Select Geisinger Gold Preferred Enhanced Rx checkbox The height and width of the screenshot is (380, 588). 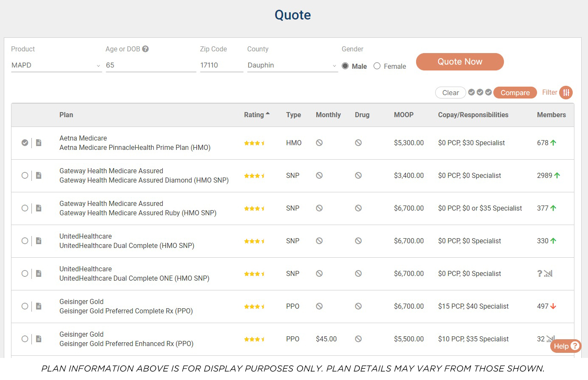[x=25, y=339]
